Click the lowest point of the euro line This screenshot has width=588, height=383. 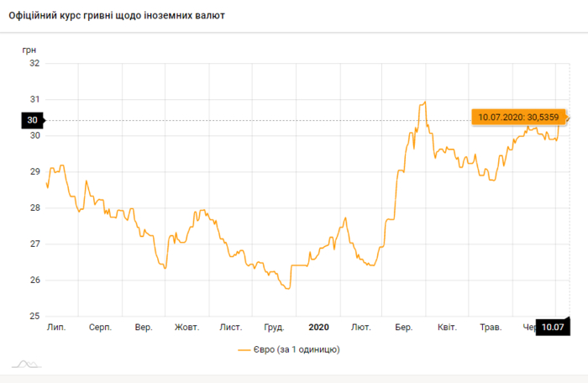287,289
